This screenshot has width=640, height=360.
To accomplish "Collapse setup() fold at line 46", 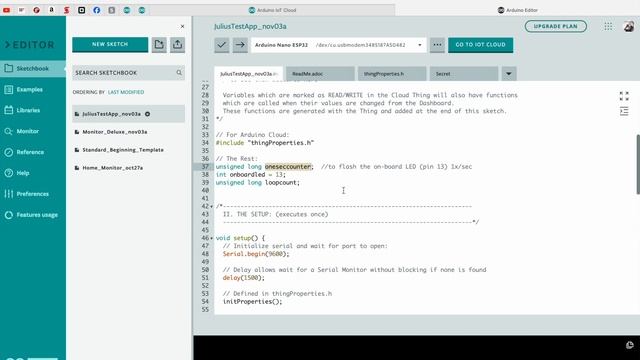I will (x=211, y=238).
